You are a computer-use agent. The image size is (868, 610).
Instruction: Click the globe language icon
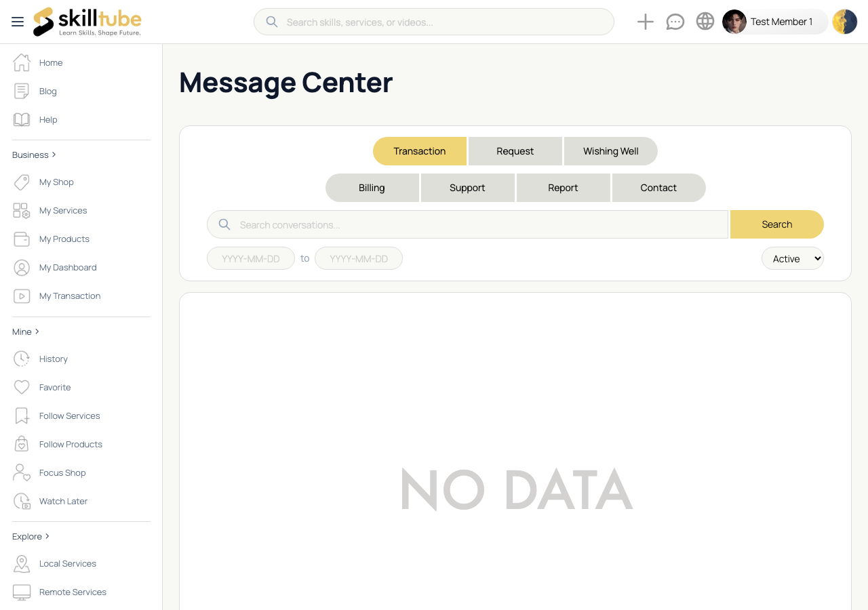(x=705, y=22)
